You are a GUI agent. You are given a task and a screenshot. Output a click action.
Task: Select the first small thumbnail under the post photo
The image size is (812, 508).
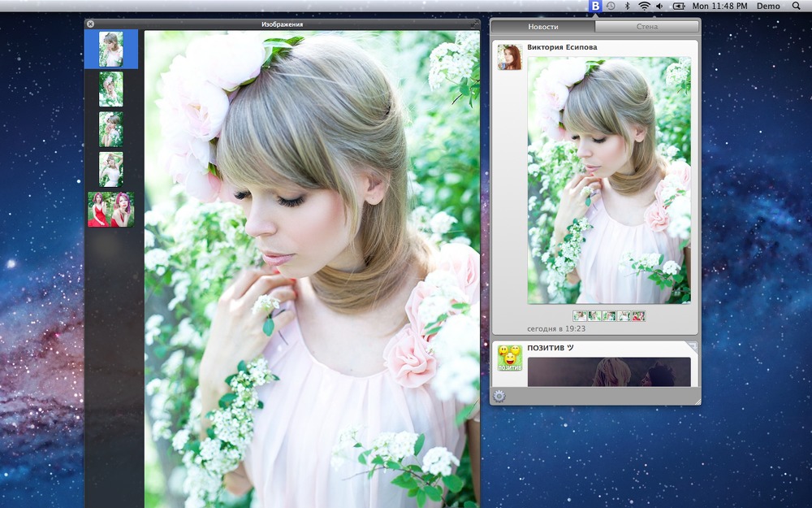(580, 315)
